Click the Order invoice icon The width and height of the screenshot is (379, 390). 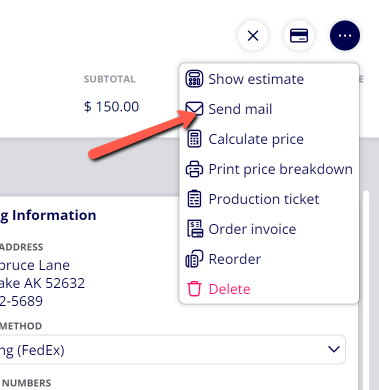(x=195, y=229)
